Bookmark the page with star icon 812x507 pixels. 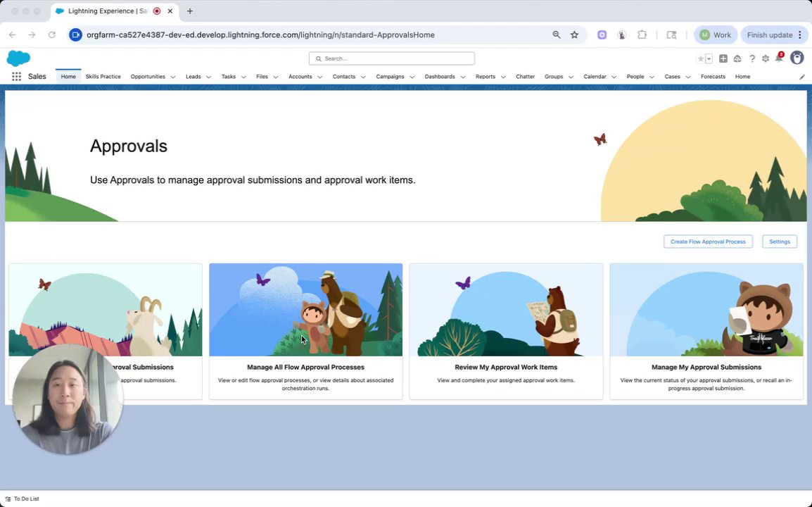(574, 35)
